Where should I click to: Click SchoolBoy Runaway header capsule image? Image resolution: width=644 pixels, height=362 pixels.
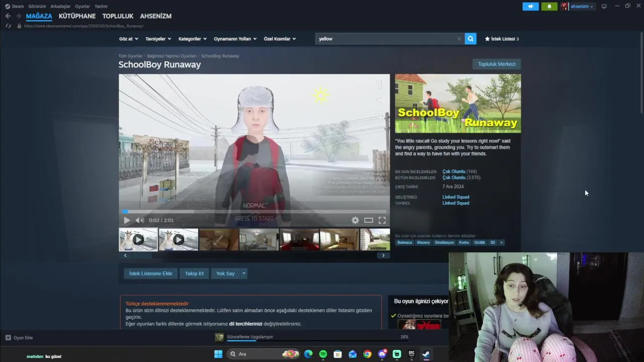(458, 104)
